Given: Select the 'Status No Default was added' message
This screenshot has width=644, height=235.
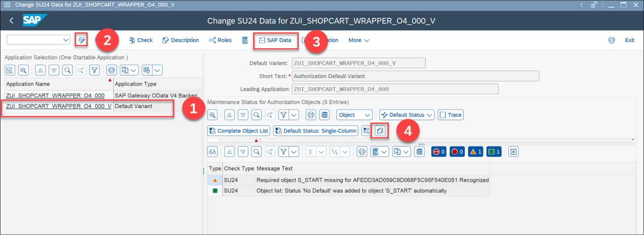Looking at the screenshot, I should (348, 191).
